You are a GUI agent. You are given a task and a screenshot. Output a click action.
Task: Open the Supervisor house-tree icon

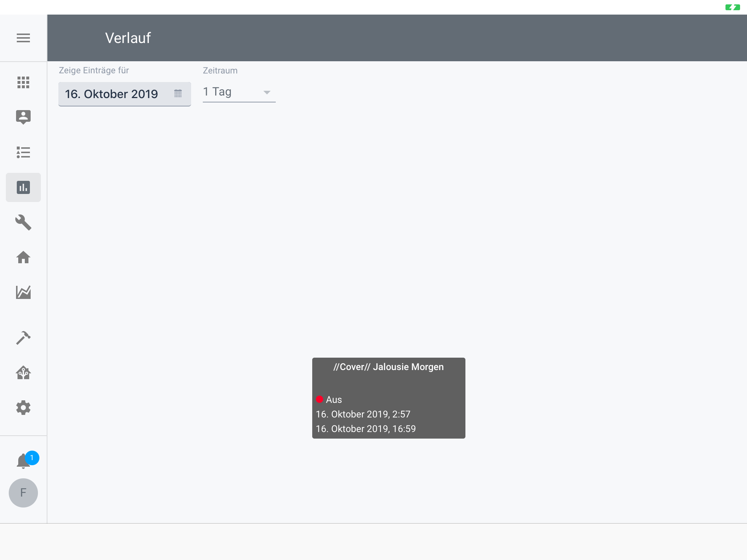23,373
